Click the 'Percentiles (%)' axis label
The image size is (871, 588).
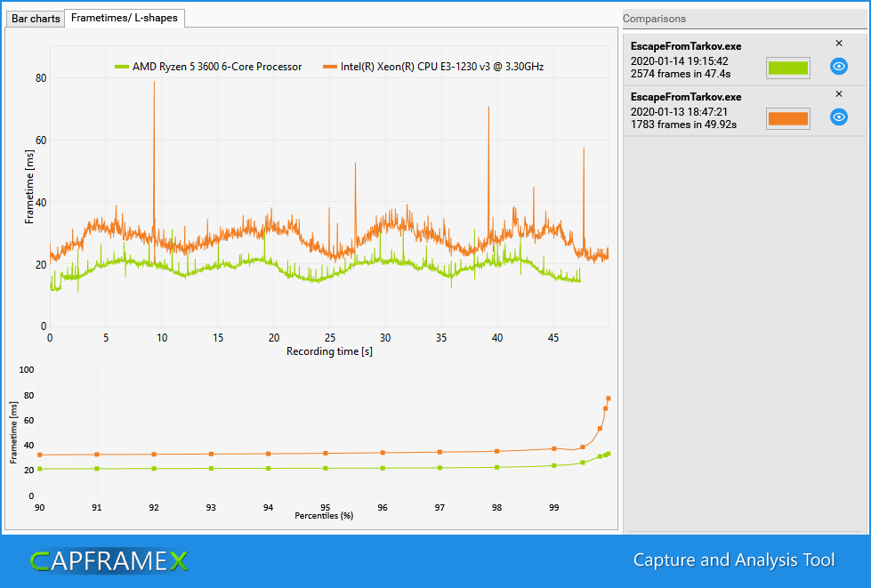point(324,516)
